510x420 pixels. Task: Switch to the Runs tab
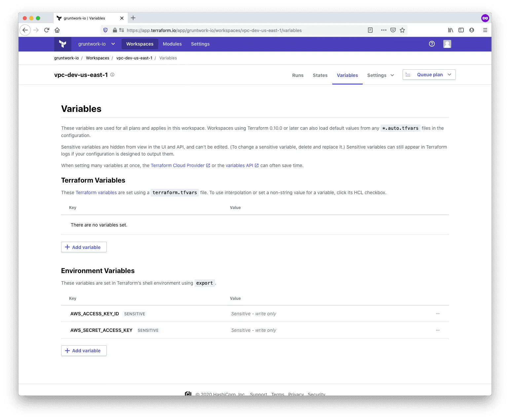click(x=298, y=75)
